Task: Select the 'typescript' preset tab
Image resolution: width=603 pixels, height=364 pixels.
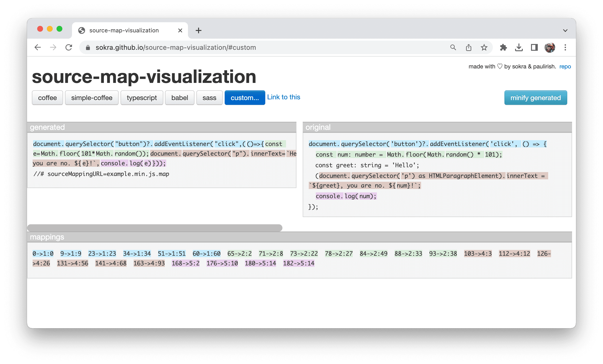Action: point(142,97)
